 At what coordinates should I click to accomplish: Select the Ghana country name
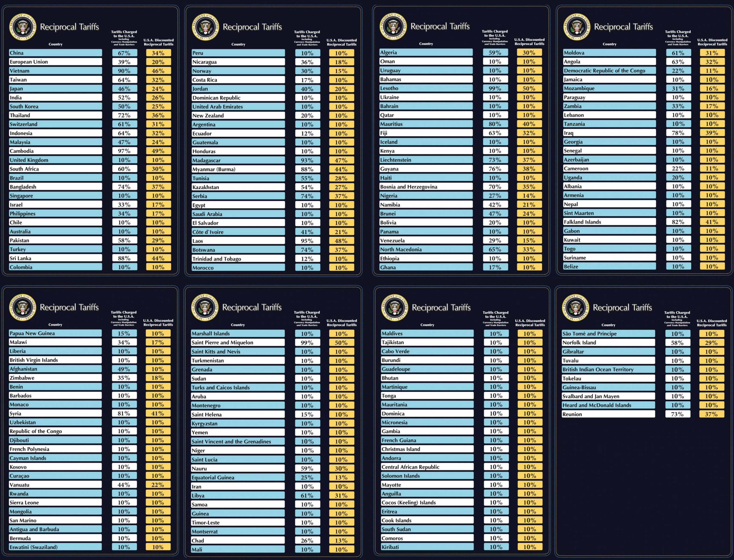pos(426,267)
